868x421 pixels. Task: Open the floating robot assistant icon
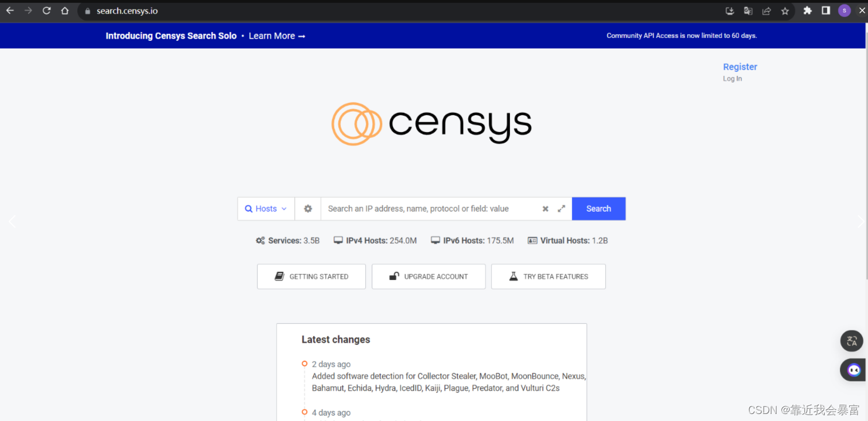tap(853, 370)
